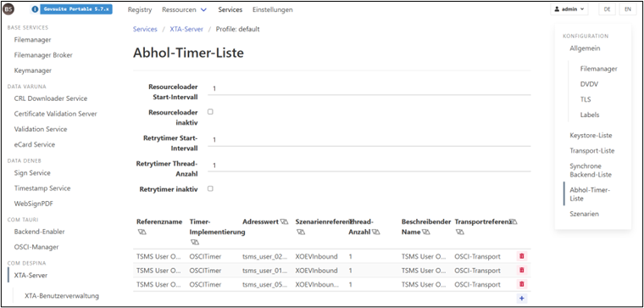Open Transport-Liste configuration section
This screenshot has width=644, height=308.
(x=592, y=151)
